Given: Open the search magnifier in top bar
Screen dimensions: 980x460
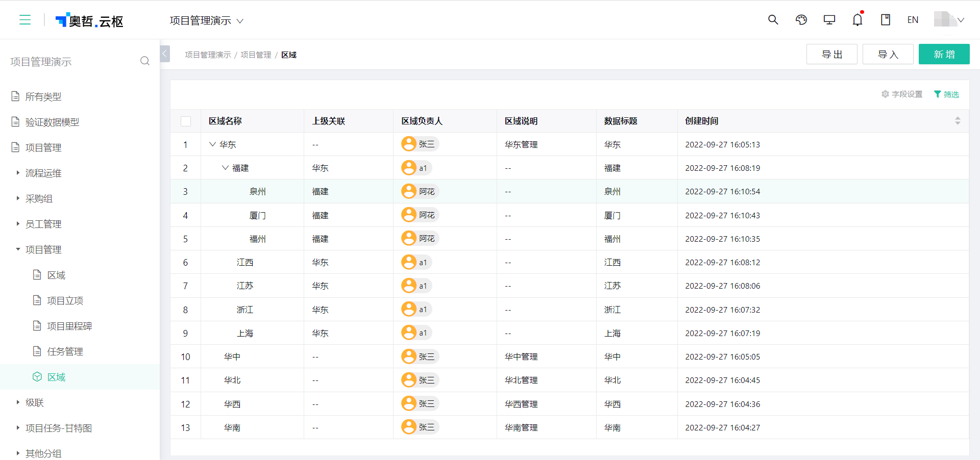Looking at the screenshot, I should 773,20.
